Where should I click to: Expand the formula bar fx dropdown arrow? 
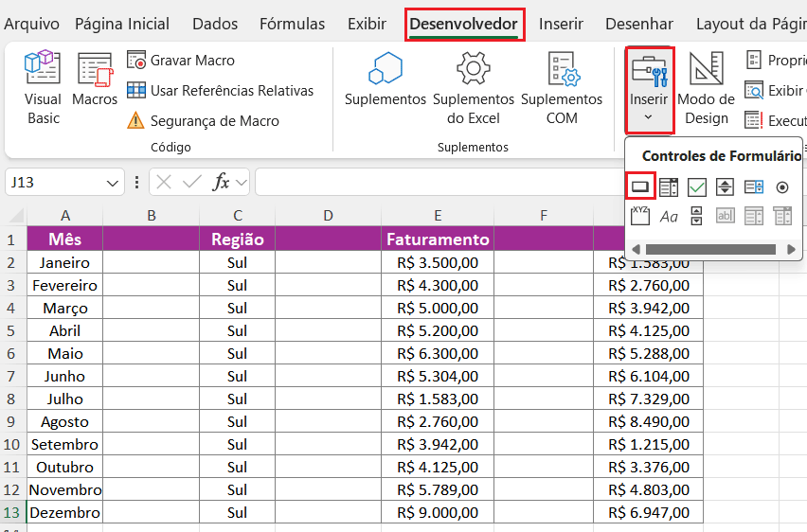(x=242, y=182)
